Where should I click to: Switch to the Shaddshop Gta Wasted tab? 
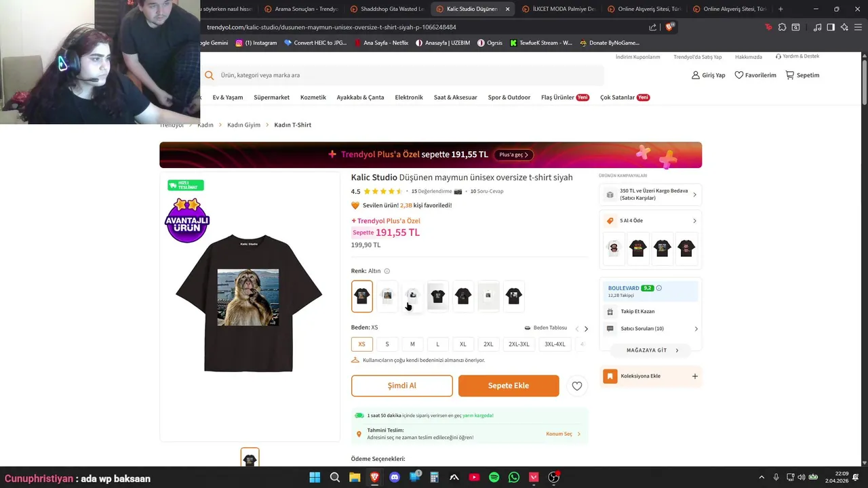(387, 9)
